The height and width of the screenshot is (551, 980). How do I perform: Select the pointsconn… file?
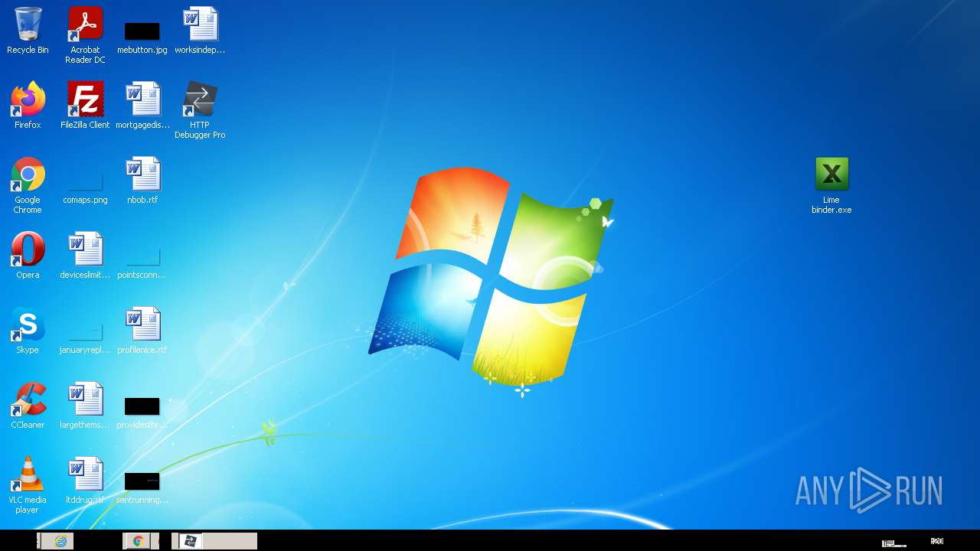[142, 263]
